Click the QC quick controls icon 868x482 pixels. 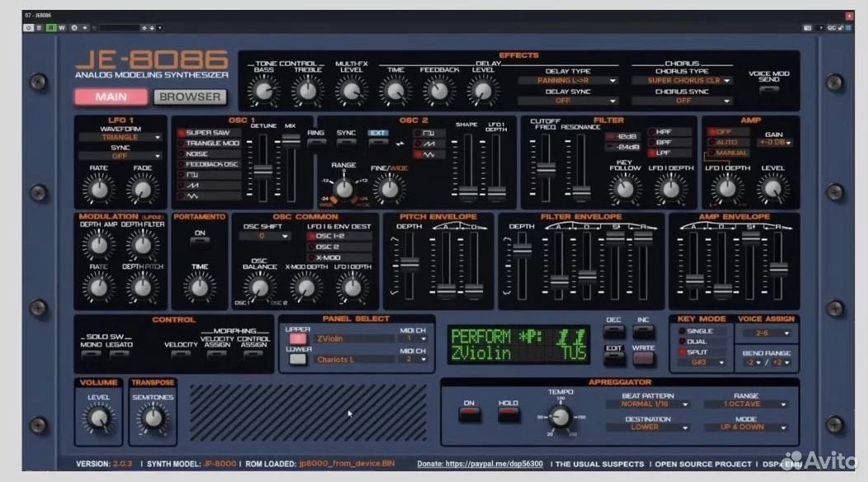[832, 28]
